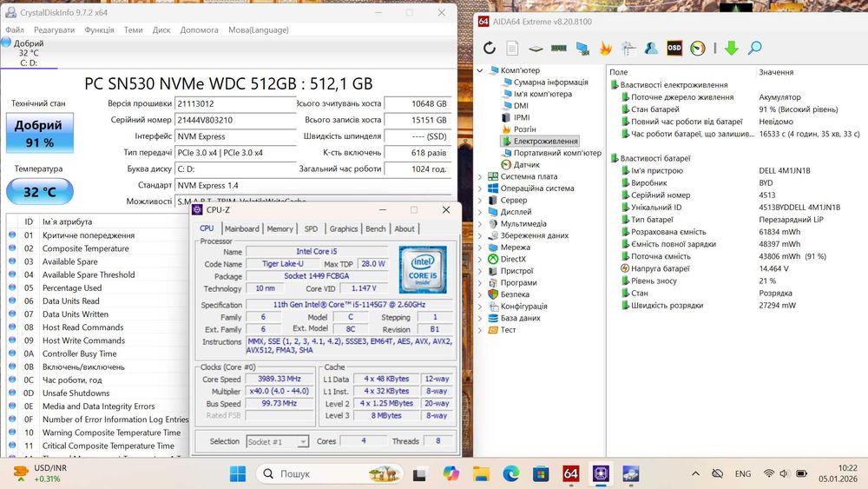Expand the Мультимедіа tree node
Screen dimensions: 868x489
[x=480, y=224]
